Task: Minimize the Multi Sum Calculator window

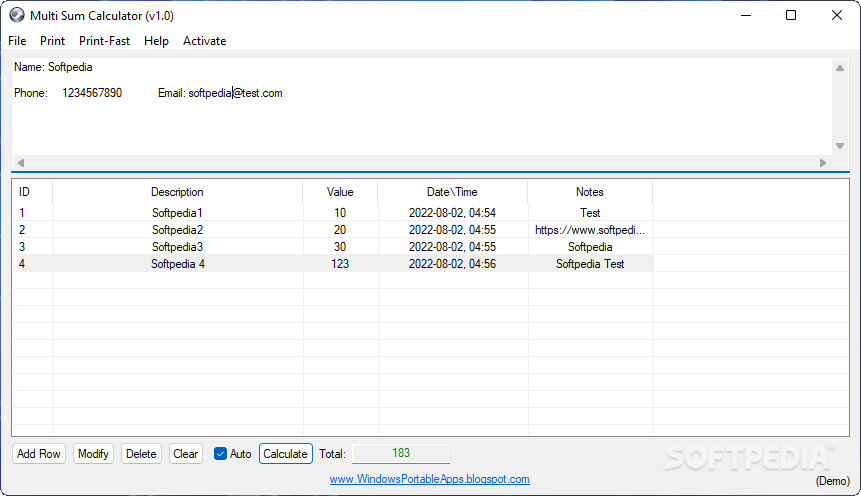Action: coord(746,15)
